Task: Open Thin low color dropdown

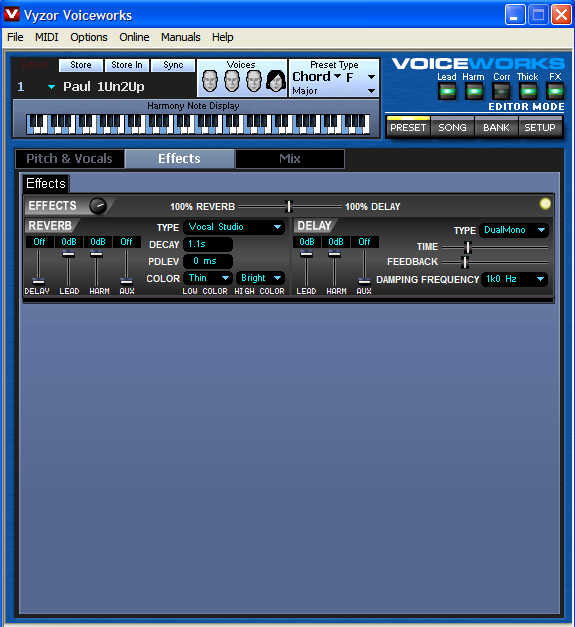Action: pos(208,278)
